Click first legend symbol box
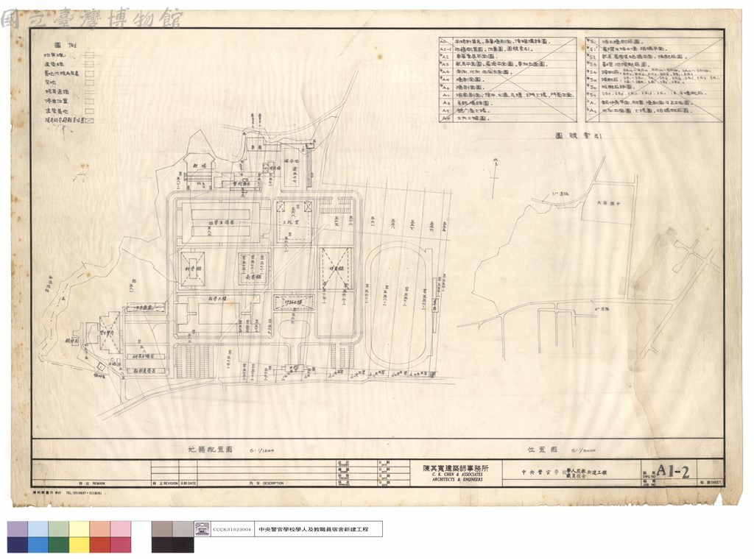 (x=89, y=55)
